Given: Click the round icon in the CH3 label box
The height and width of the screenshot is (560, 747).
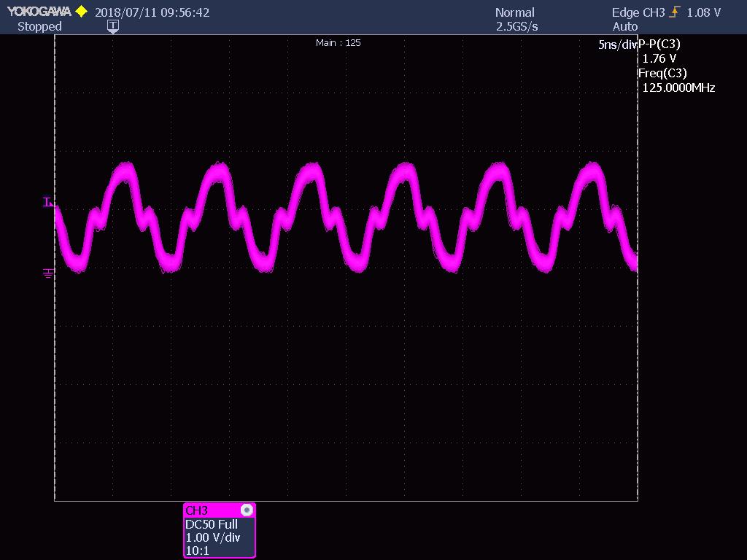Looking at the screenshot, I should click(247, 510).
